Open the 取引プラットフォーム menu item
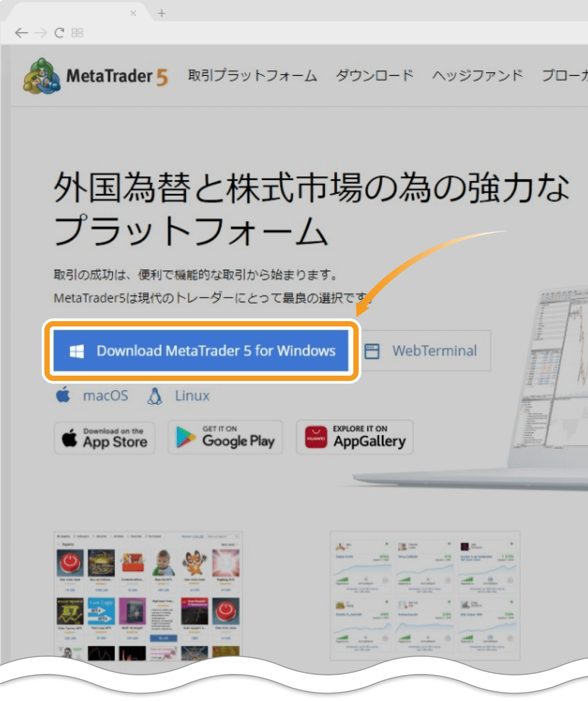The width and height of the screenshot is (588, 701). [x=252, y=76]
